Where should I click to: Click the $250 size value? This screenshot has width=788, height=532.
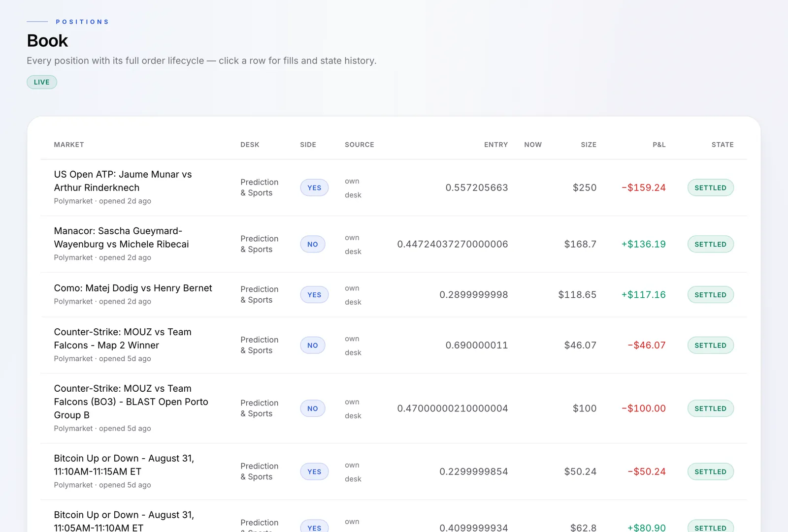585,188
